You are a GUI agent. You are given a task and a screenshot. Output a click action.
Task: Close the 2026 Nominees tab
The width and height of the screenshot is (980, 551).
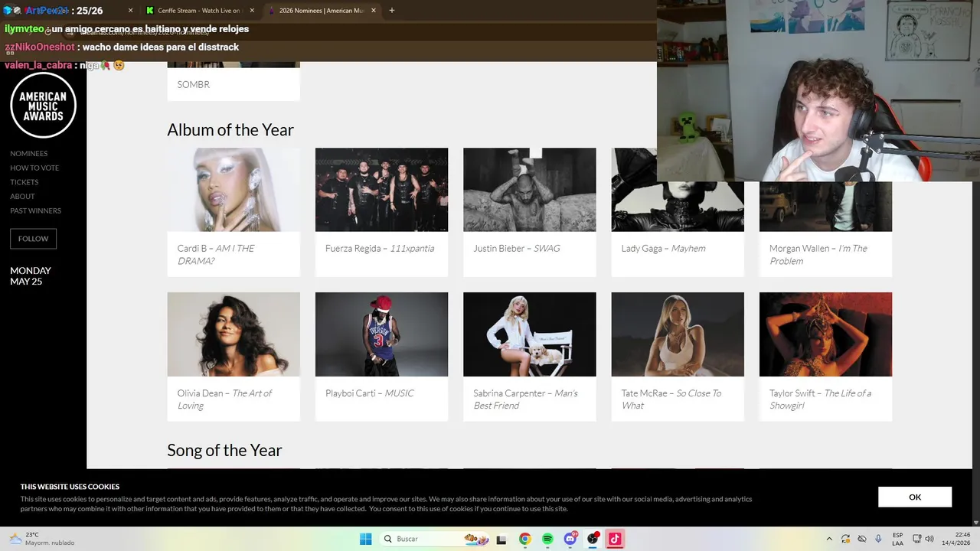pos(374,11)
